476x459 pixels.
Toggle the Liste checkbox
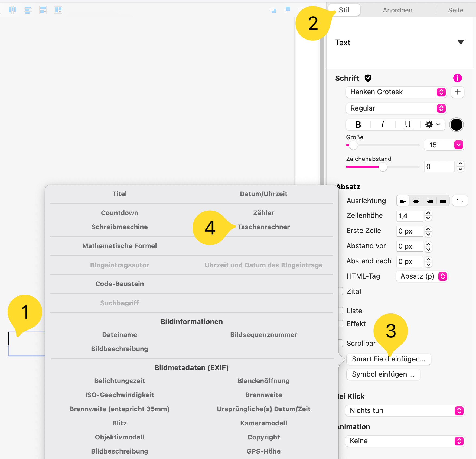(x=341, y=311)
